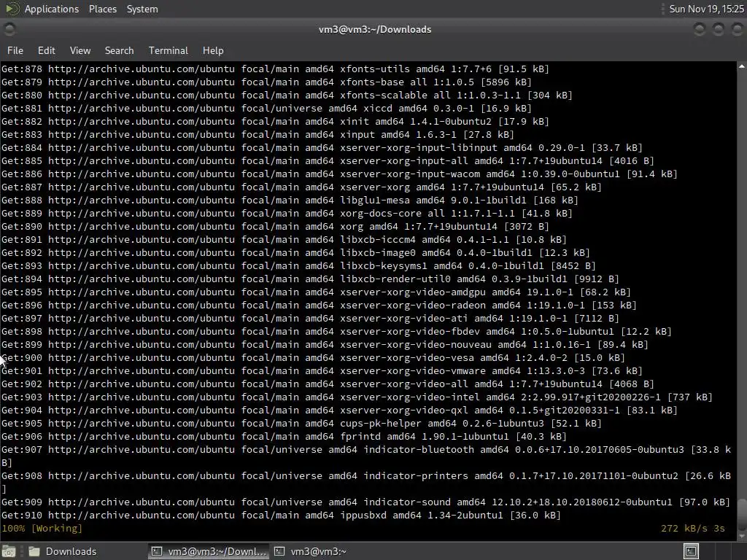Click the Get:908 indicator-printers line

tap(366, 482)
